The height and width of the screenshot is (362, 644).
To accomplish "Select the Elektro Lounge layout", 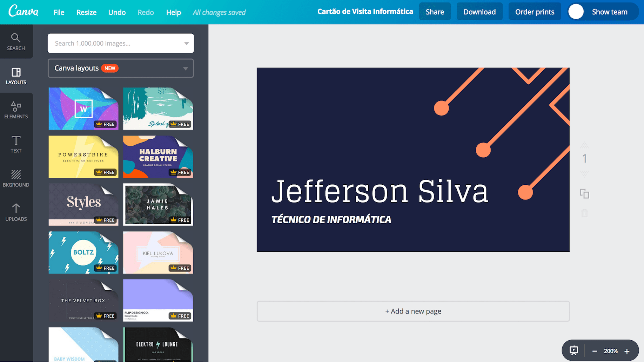I will pyautogui.click(x=158, y=344).
